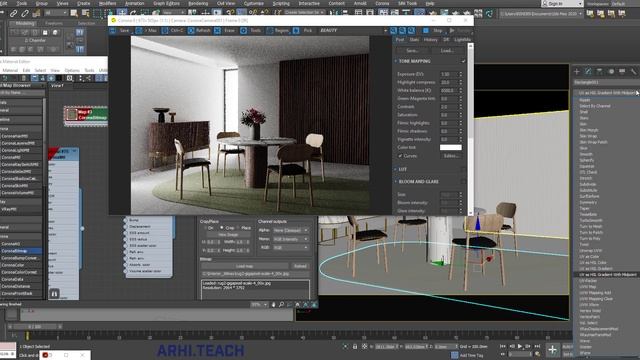Switch to the LightMix tab in frame buffer
Viewport: 640px width, 360px height.
[x=462, y=40]
